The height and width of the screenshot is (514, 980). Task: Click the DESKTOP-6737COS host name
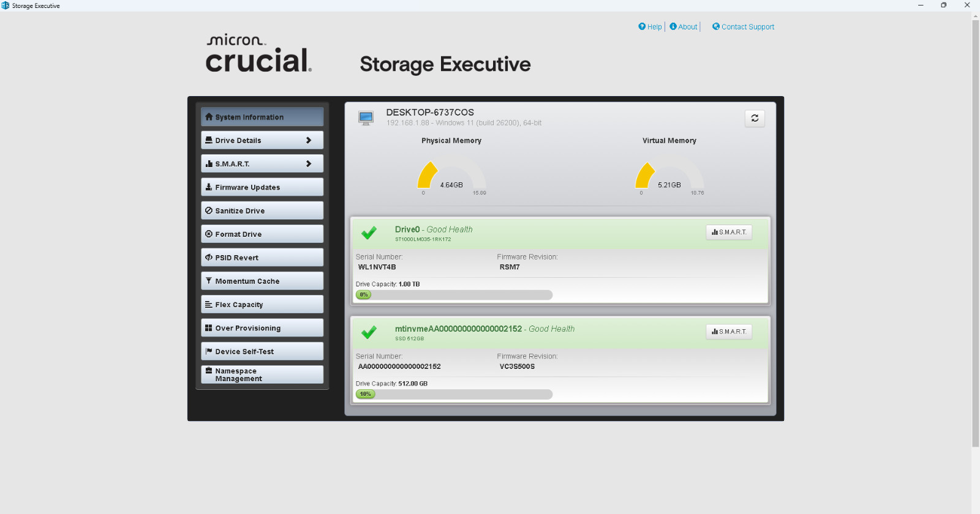pos(430,112)
